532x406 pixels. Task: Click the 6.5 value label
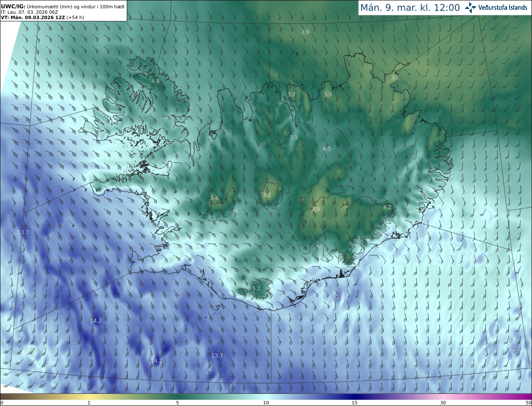[327, 149]
